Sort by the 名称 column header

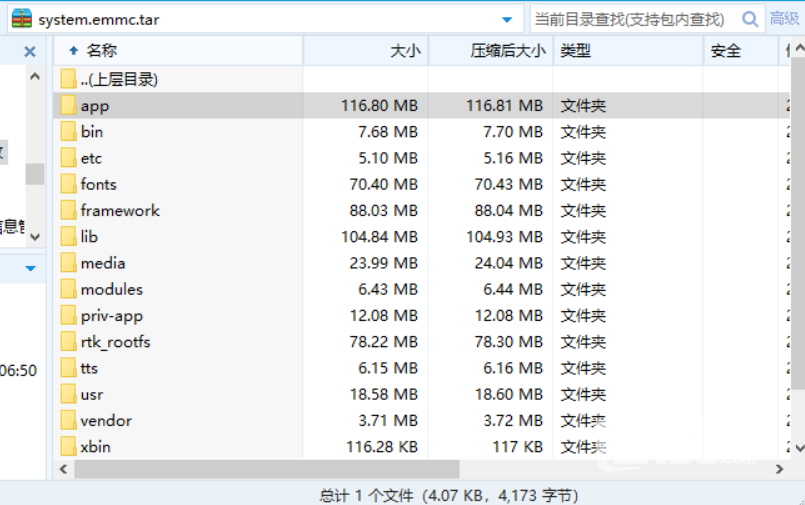(178, 50)
